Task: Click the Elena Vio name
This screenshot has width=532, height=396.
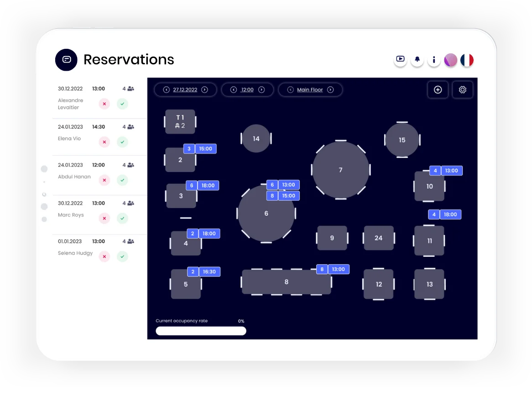Action: point(69,138)
